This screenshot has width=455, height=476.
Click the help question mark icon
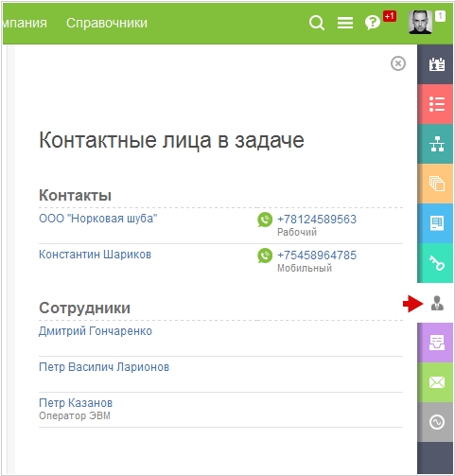(372, 23)
